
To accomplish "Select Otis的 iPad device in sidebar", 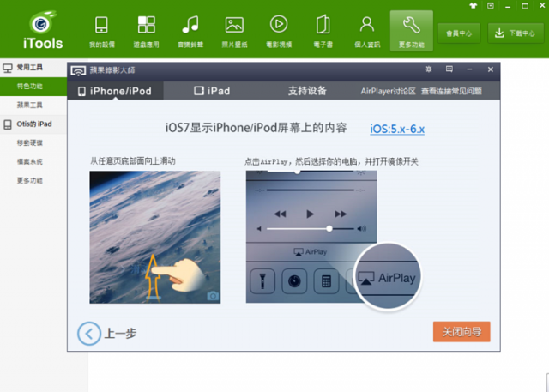I will click(x=33, y=124).
